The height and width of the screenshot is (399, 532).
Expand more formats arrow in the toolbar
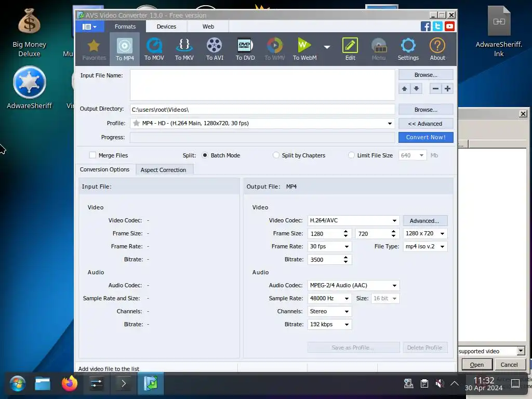(x=327, y=47)
